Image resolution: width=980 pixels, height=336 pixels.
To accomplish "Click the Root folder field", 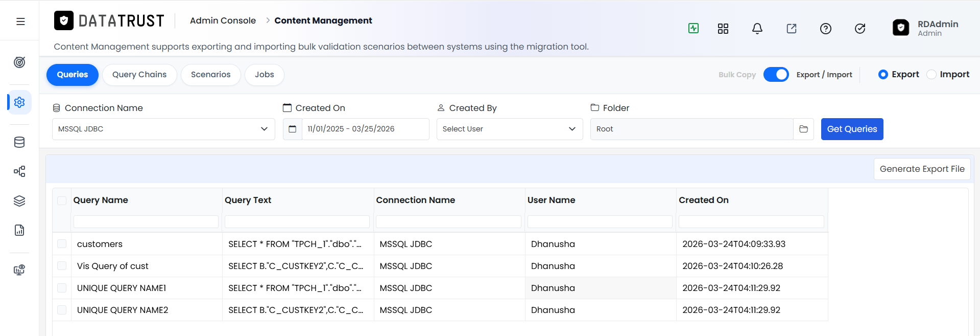I will pos(692,129).
